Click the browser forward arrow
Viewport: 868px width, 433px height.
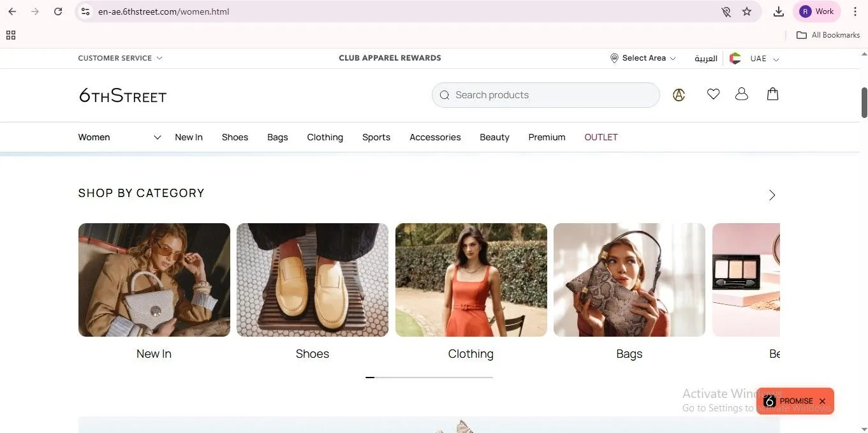click(x=35, y=11)
